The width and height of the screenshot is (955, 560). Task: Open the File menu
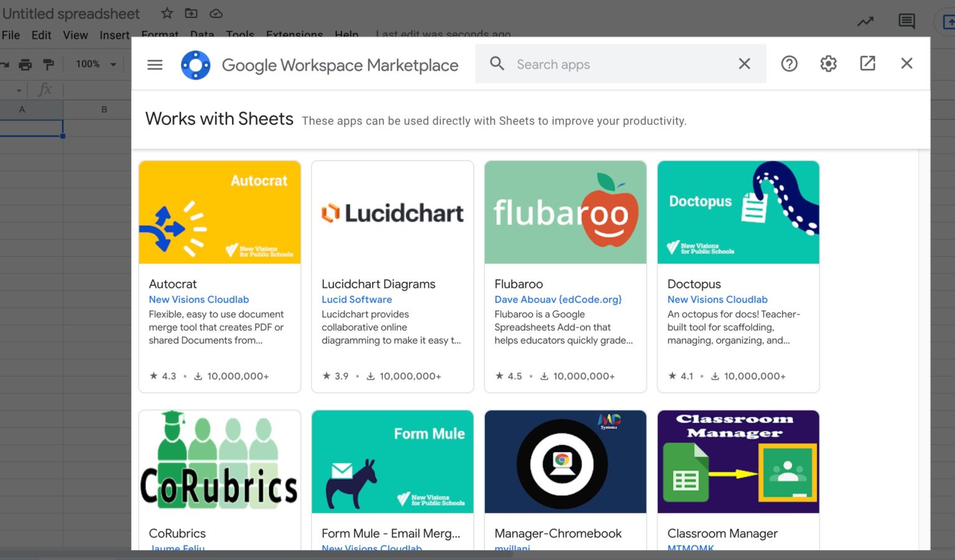pyautogui.click(x=11, y=35)
